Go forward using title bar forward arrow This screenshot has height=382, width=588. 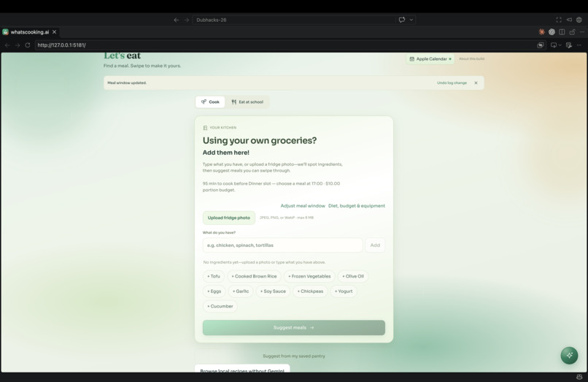pos(186,20)
